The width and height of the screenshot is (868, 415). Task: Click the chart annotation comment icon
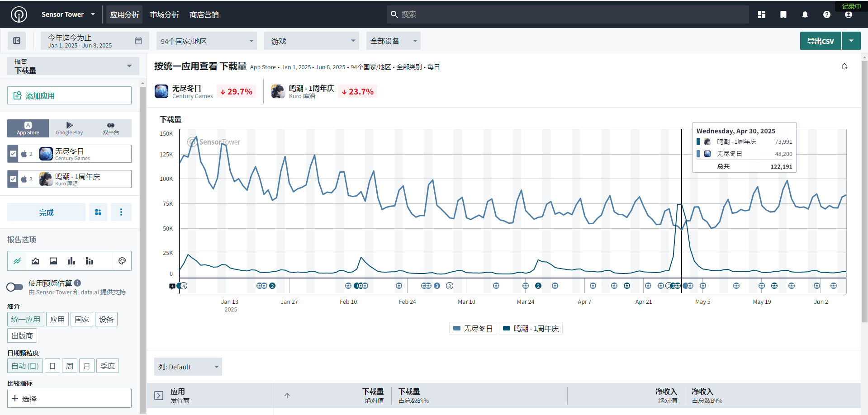[x=172, y=286]
